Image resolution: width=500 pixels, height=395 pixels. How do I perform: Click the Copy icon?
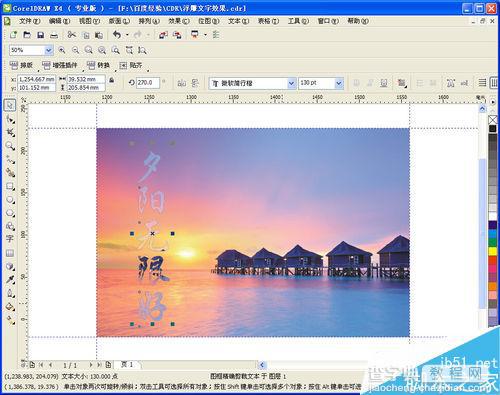coord(86,35)
